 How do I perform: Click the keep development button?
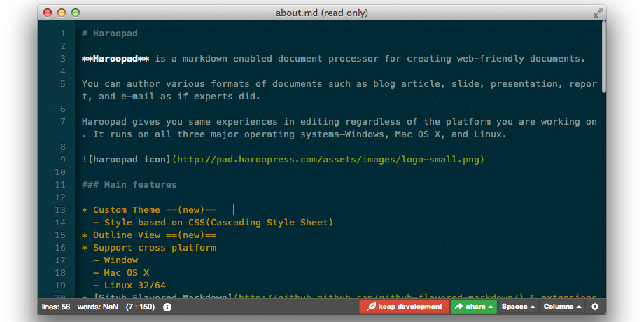[x=404, y=307]
